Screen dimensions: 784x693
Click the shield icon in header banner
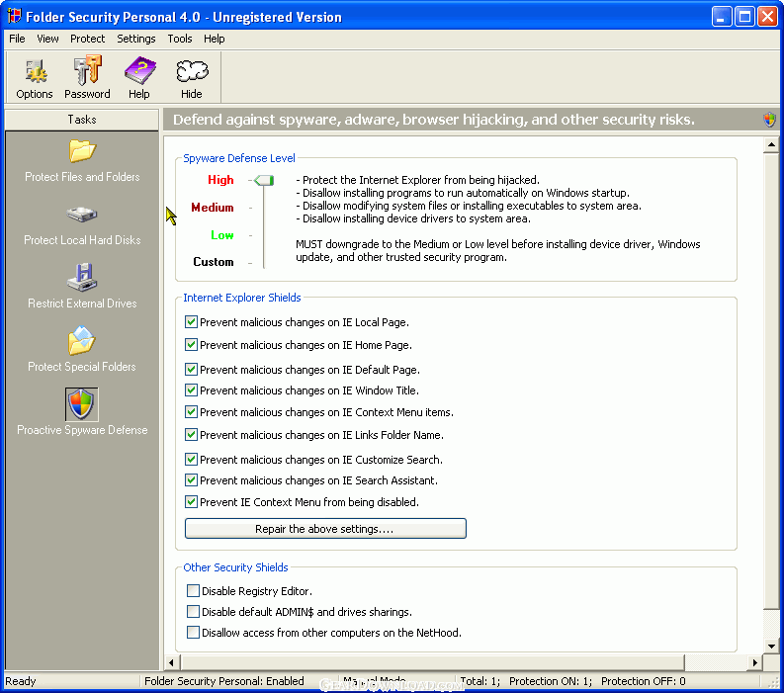pyautogui.click(x=769, y=120)
